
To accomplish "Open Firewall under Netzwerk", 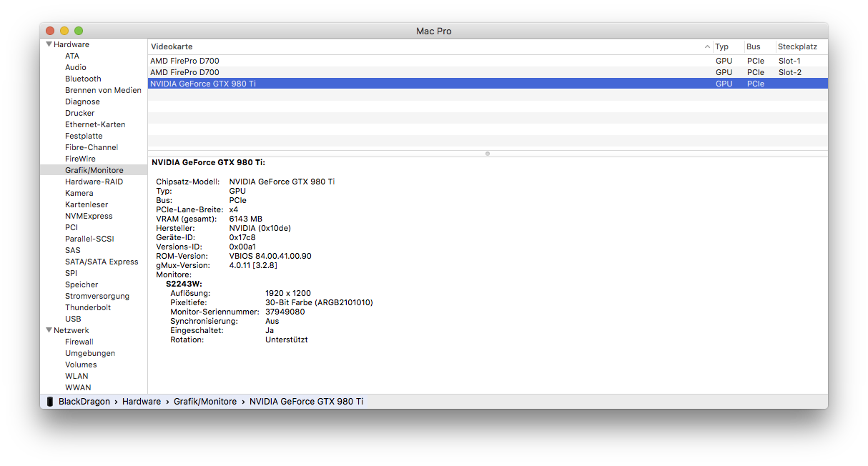I will pos(79,342).
